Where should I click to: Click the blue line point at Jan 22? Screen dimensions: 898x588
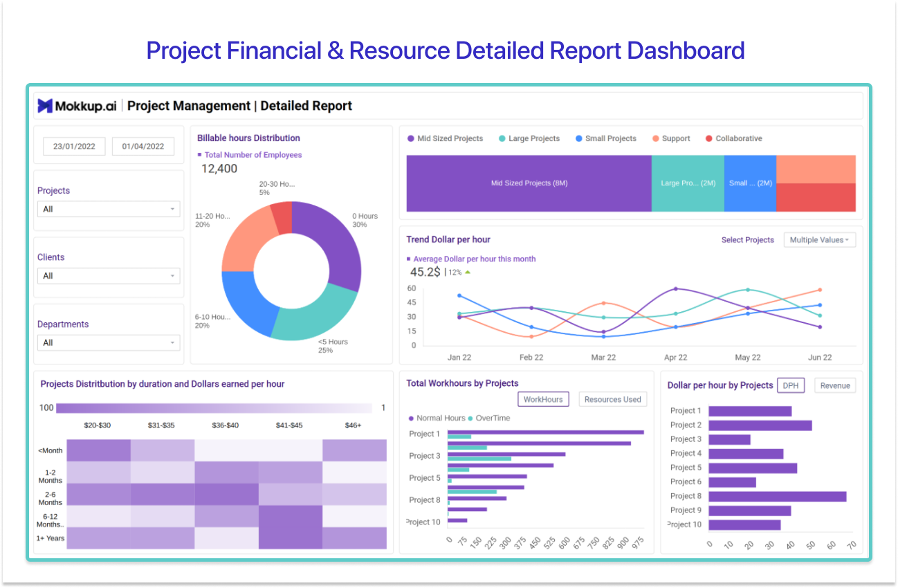point(459,295)
